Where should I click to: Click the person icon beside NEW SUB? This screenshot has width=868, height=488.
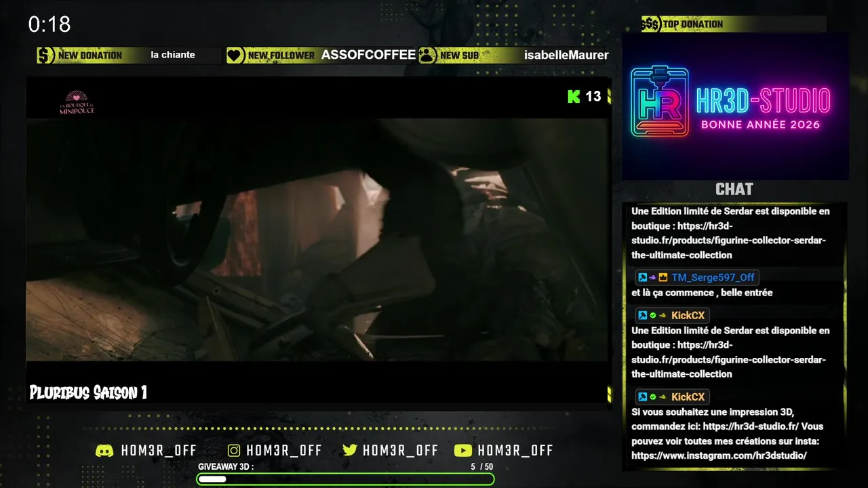pyautogui.click(x=427, y=56)
